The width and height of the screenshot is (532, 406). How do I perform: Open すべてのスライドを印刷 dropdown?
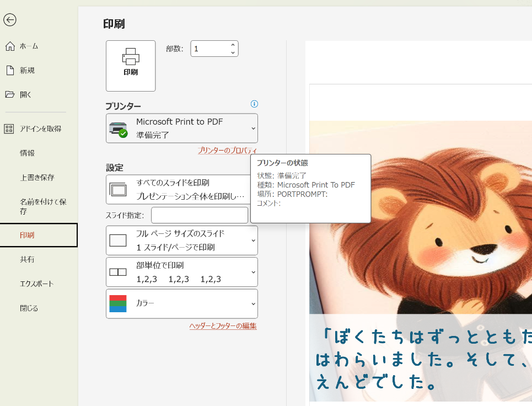click(x=178, y=189)
